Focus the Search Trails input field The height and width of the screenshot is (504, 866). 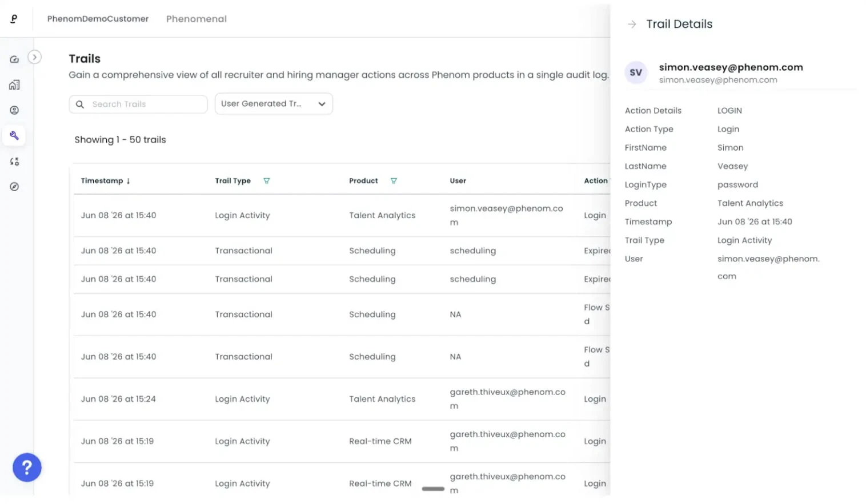tap(138, 104)
